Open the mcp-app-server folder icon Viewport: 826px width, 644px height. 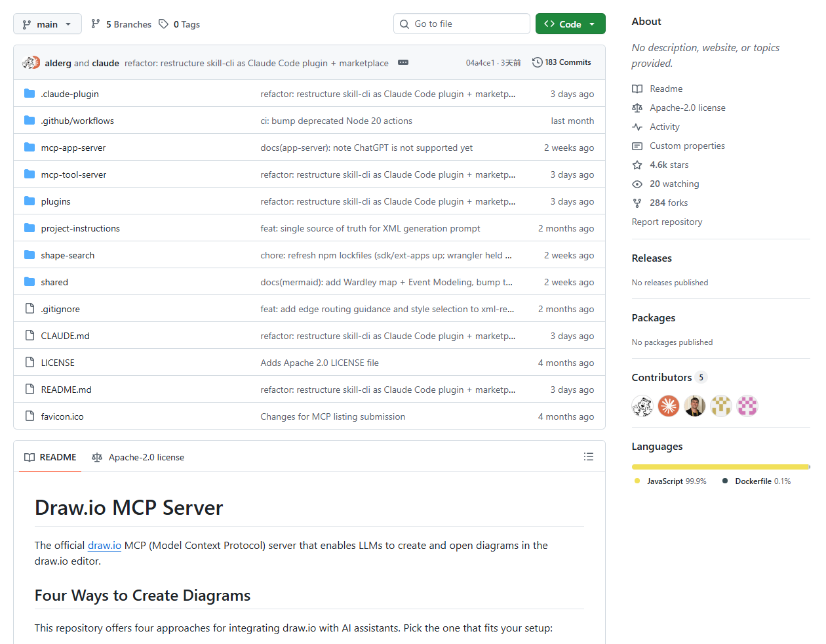(29, 148)
